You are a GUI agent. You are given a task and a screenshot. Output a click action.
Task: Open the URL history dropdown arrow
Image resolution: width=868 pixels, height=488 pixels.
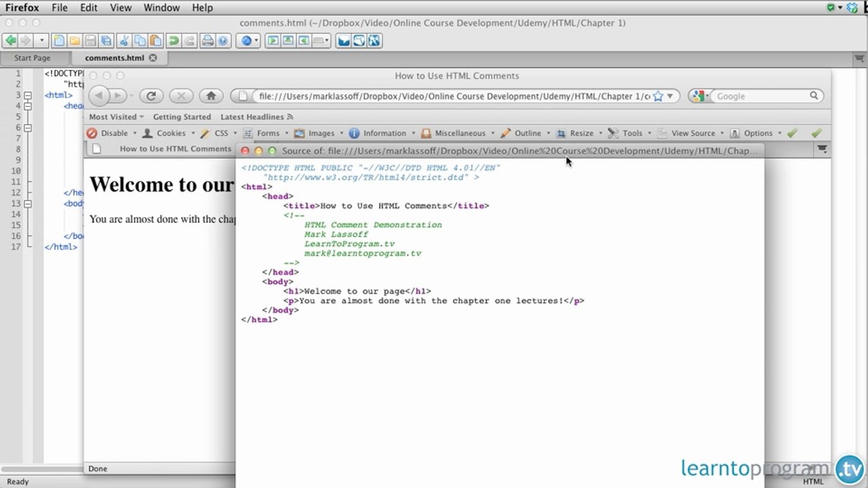(671, 96)
